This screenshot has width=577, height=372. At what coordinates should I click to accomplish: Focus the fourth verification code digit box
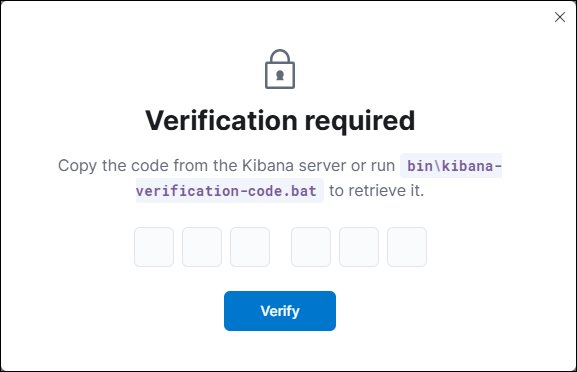311,247
